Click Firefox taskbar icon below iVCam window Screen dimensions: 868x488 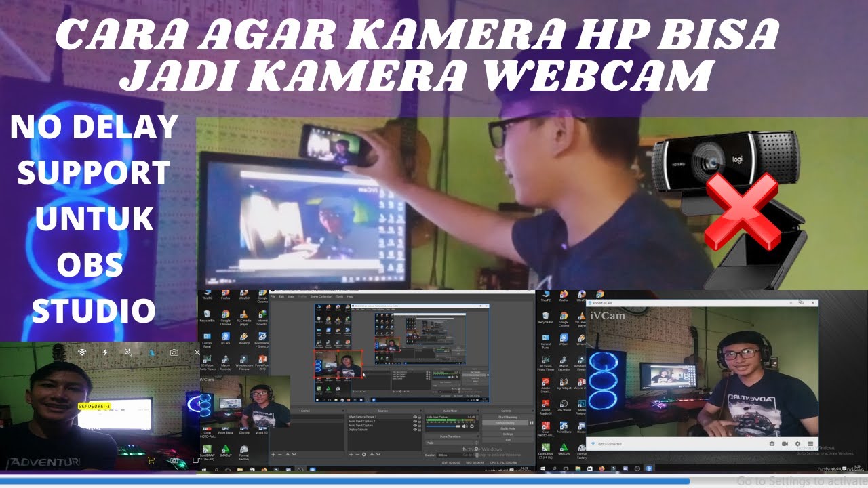[601, 468]
